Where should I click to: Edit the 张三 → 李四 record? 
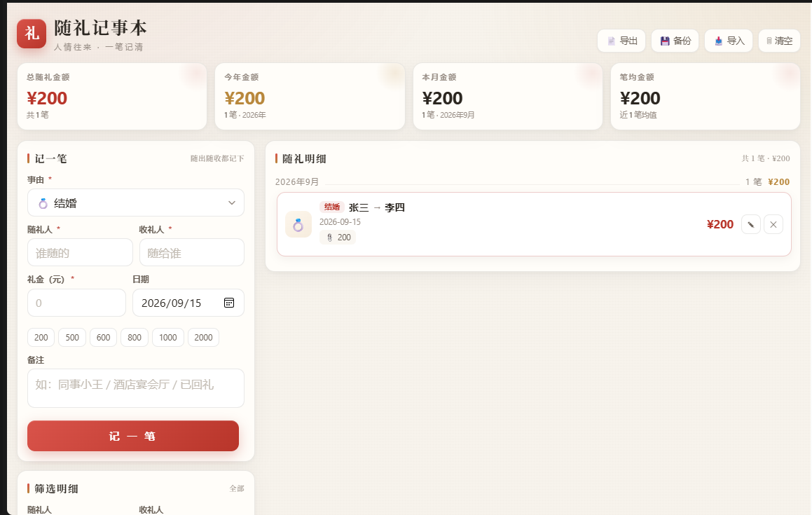751,224
